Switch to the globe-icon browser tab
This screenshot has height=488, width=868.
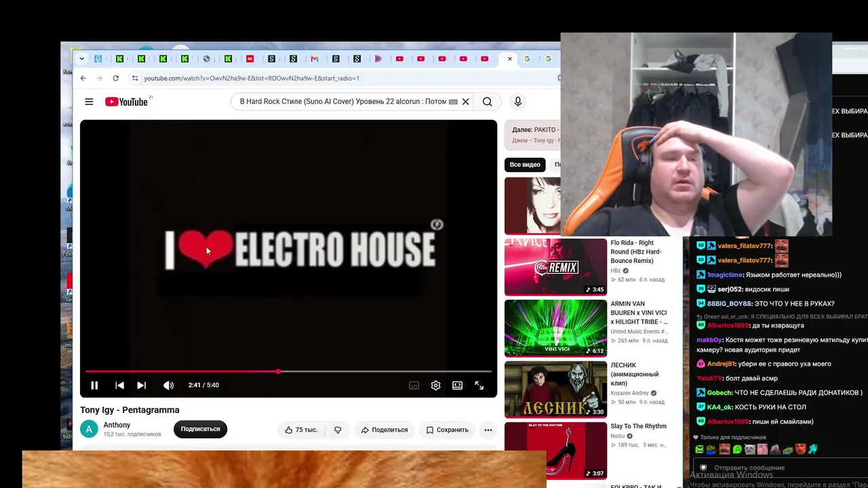pos(207,59)
